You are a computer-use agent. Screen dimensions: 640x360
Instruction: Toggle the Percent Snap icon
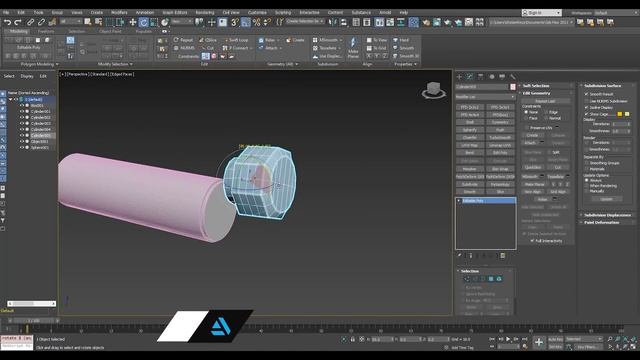(256, 22)
